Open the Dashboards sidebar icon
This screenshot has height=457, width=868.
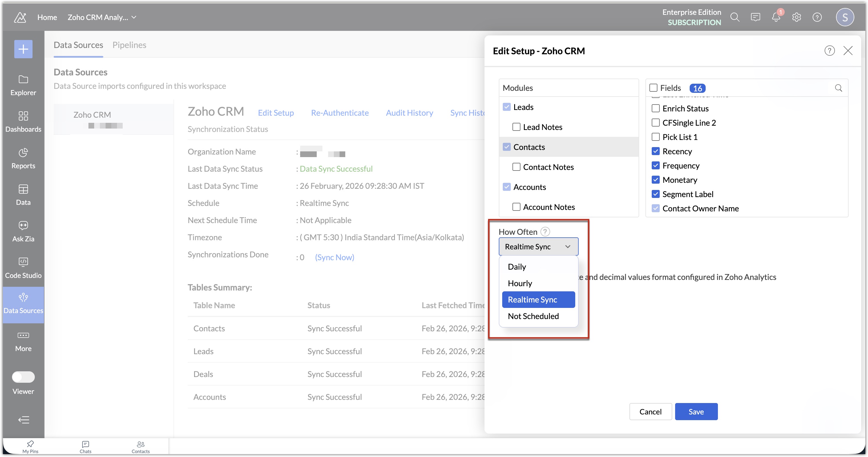(x=23, y=116)
